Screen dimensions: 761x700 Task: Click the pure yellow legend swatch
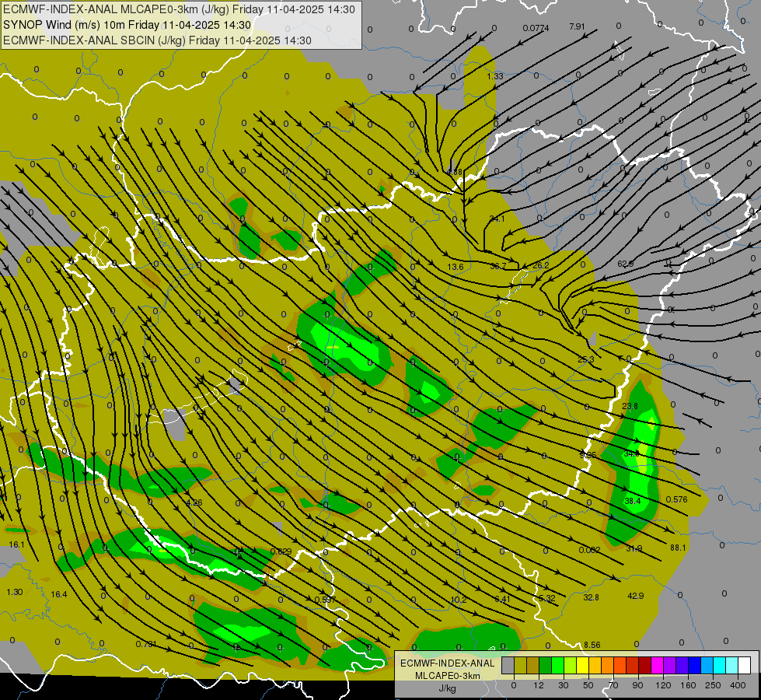582,666
